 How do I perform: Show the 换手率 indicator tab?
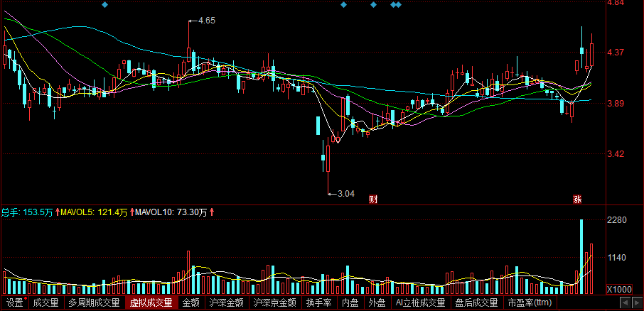319,303
